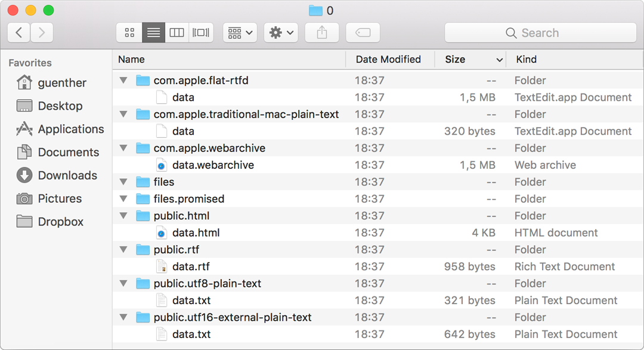Open the gear Action menu
The image size is (644, 350).
[x=281, y=32]
